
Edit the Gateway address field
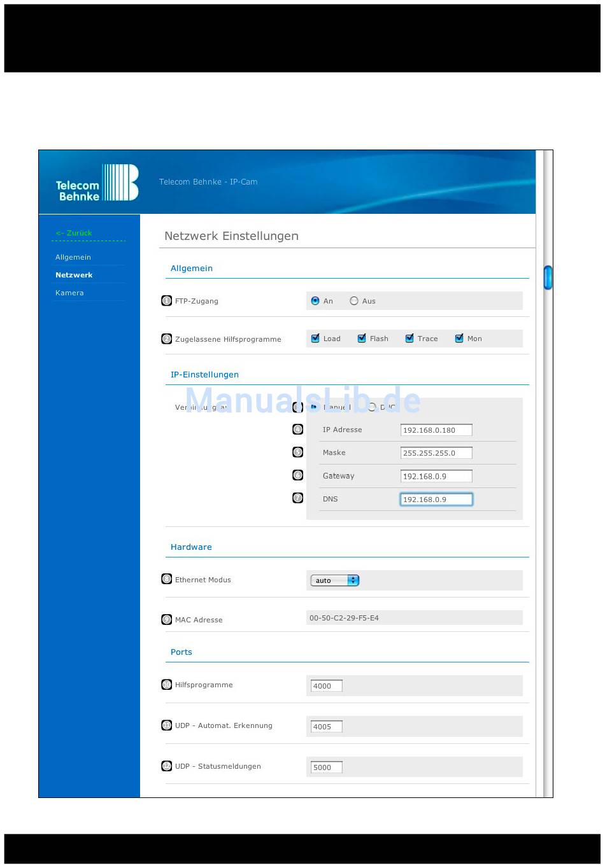[x=436, y=476]
